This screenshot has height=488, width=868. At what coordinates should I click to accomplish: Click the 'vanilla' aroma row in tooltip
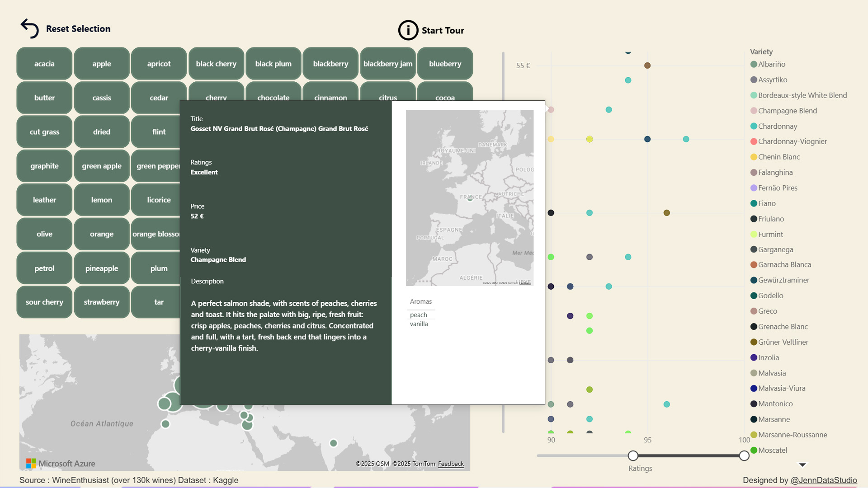(x=421, y=324)
